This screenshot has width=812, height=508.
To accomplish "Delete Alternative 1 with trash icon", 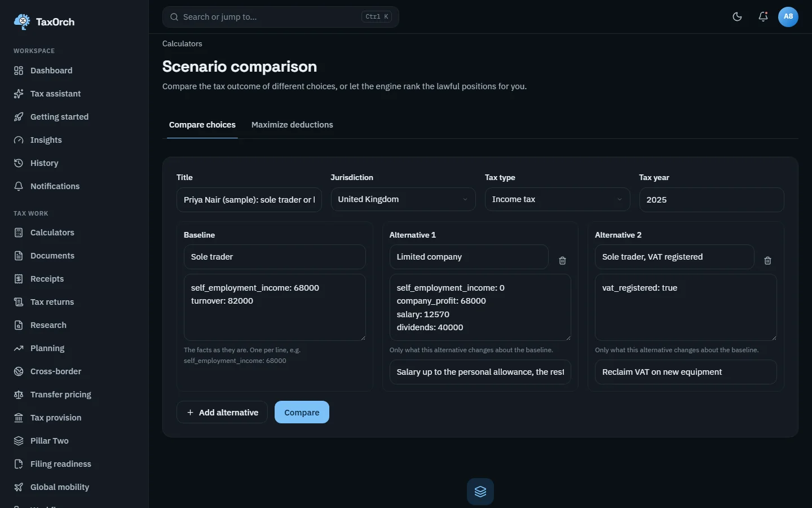I will tap(562, 261).
